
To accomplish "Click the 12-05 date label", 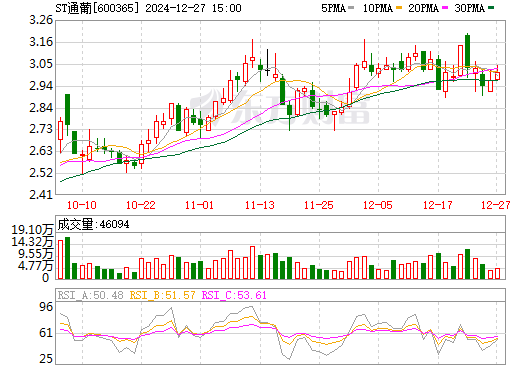I will tap(378, 205).
